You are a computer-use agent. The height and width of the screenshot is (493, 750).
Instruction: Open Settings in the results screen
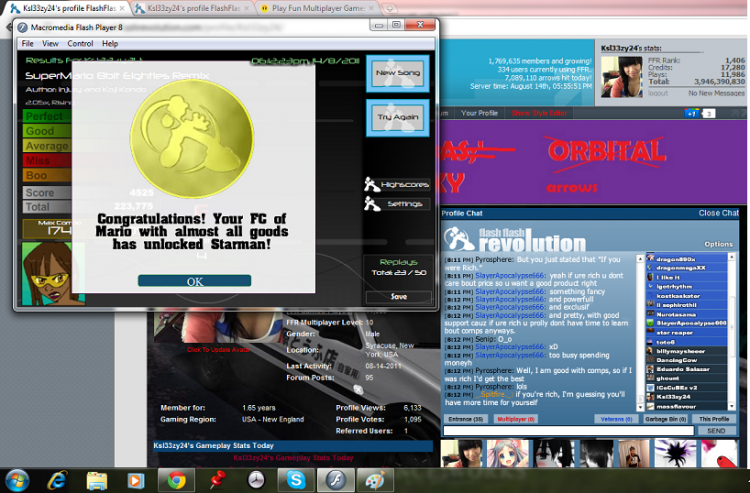(397, 204)
